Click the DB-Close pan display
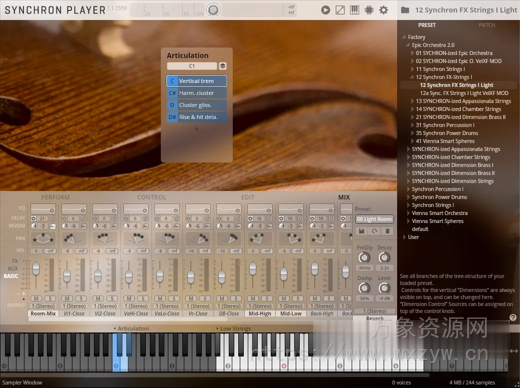 click(x=229, y=238)
